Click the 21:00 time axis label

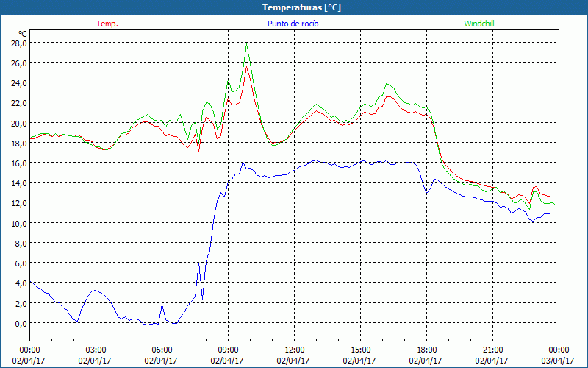click(x=492, y=350)
